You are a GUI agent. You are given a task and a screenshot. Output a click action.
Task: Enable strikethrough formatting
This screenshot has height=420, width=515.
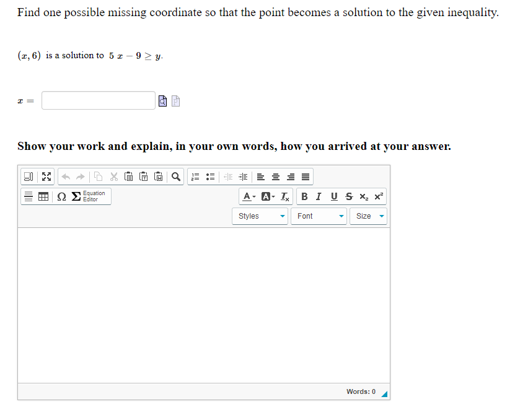(348, 196)
